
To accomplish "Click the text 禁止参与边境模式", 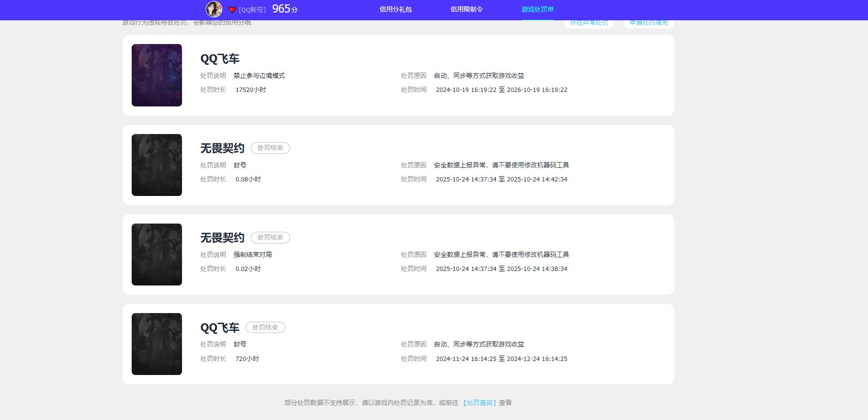I will click(259, 75).
